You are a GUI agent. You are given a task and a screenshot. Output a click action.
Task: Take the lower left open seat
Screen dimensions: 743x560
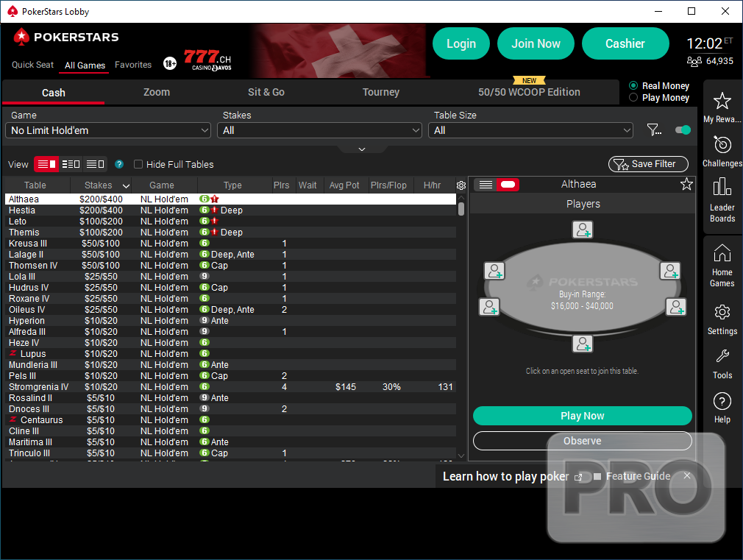489,307
